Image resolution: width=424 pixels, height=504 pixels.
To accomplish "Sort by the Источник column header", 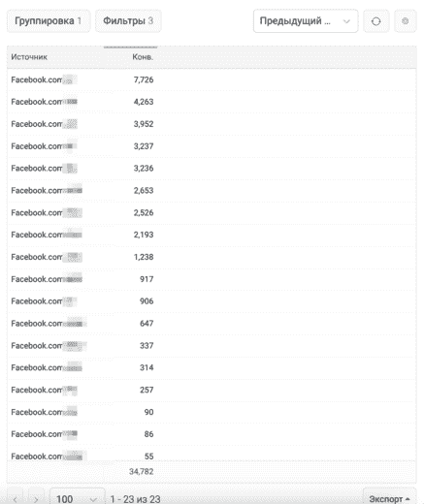I will pyautogui.click(x=29, y=57).
